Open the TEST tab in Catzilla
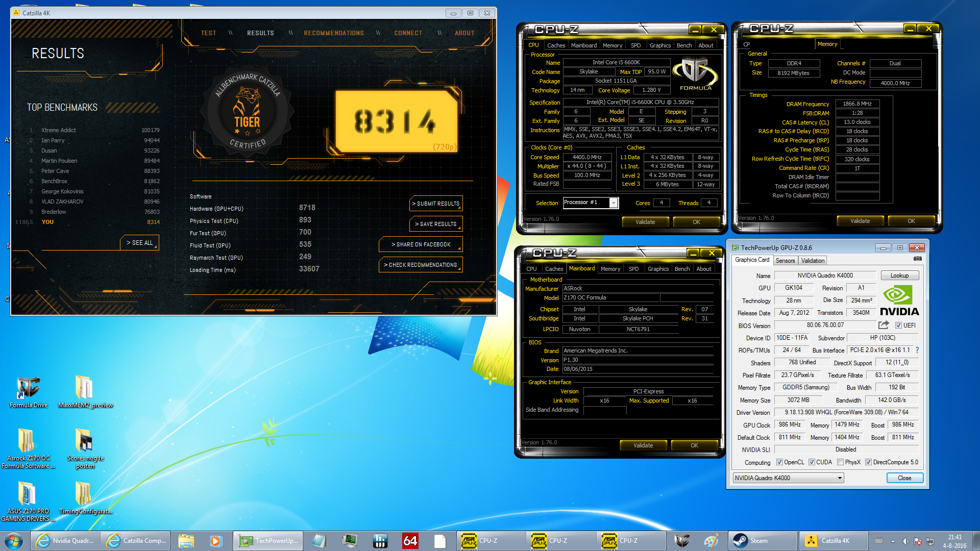Image resolution: width=980 pixels, height=551 pixels. point(208,33)
